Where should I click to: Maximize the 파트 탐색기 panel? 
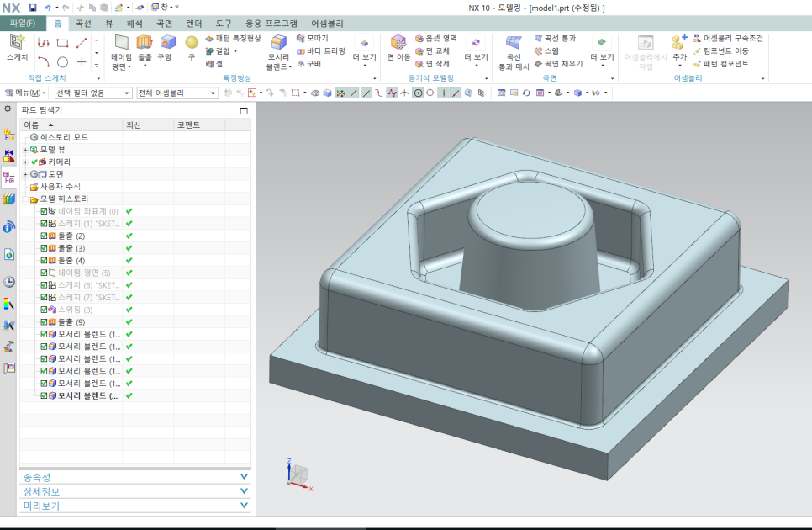click(x=244, y=110)
